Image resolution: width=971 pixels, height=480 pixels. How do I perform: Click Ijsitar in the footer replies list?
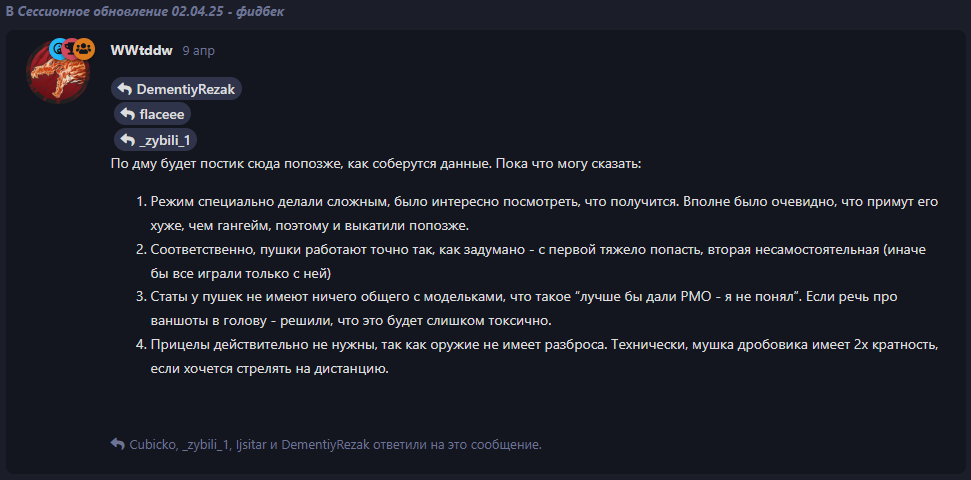251,445
